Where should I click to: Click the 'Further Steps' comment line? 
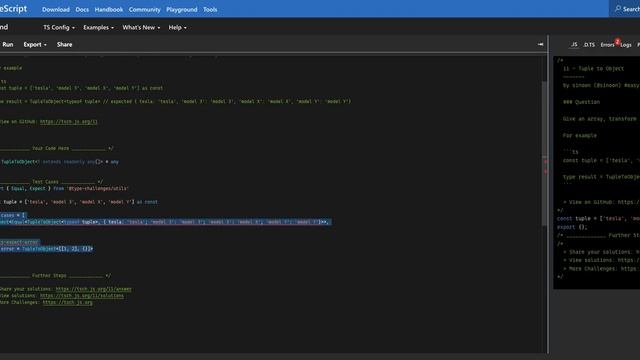pyautogui.click(x=56, y=276)
